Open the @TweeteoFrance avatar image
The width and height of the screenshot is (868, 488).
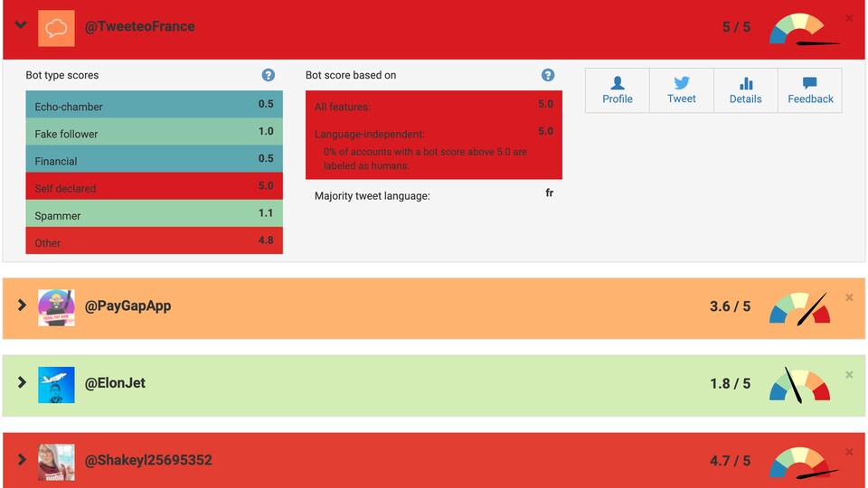(56, 28)
